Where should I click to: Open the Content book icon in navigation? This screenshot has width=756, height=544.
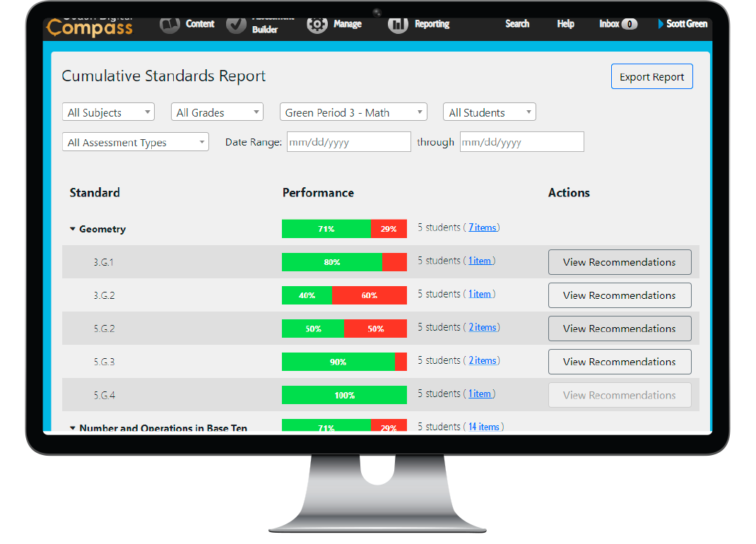pos(170,23)
